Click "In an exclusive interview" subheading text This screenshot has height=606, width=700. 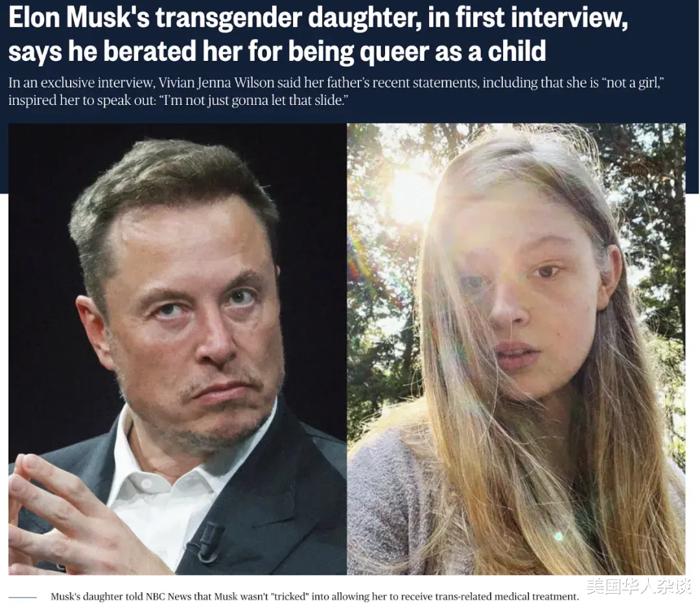click(80, 83)
